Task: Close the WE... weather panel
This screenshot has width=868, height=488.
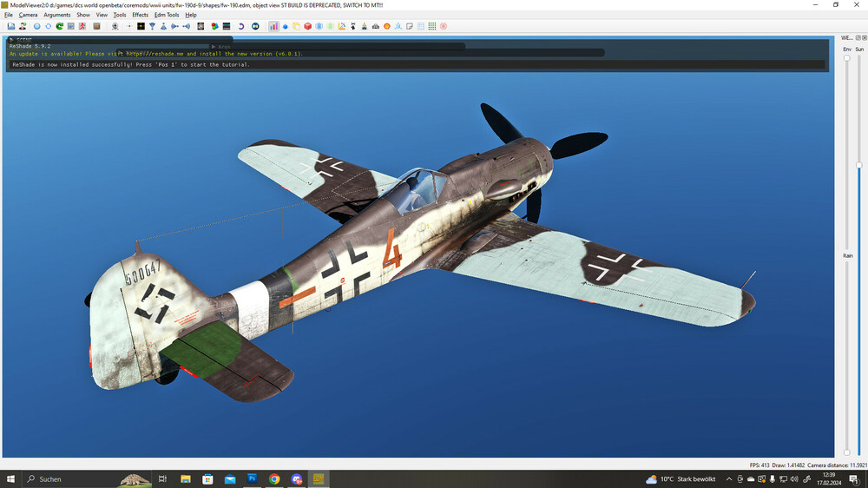Action: tap(865, 37)
